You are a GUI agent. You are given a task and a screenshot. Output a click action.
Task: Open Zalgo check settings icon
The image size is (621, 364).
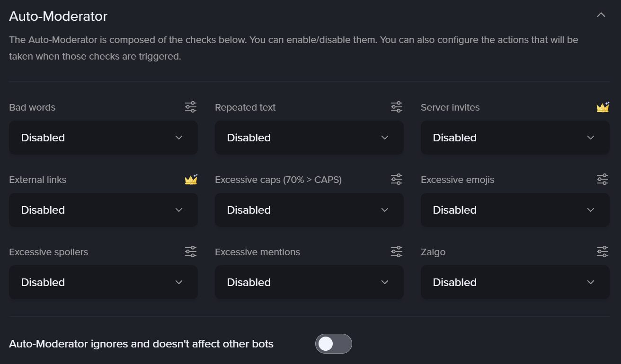[x=603, y=251]
